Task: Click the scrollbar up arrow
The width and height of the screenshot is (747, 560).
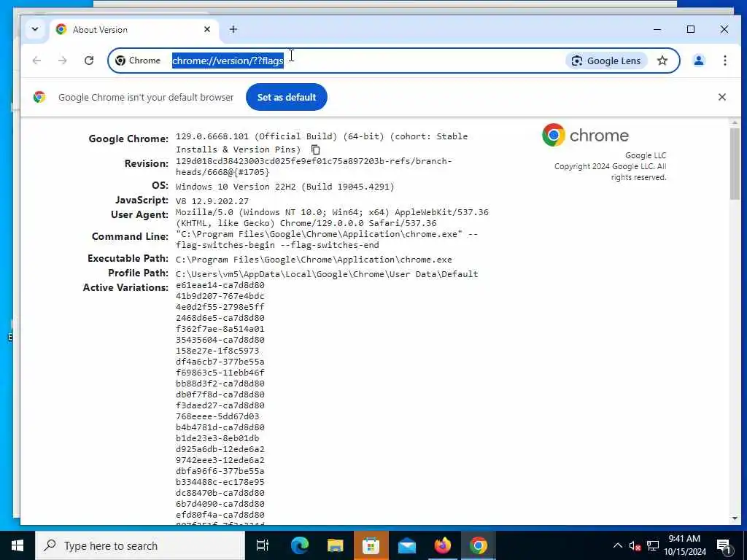Action: pyautogui.click(x=734, y=122)
